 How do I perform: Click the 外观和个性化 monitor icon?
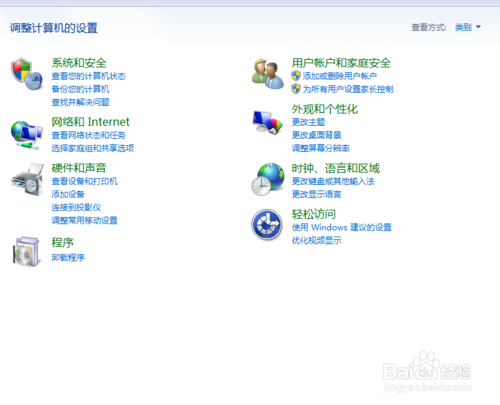(268, 122)
